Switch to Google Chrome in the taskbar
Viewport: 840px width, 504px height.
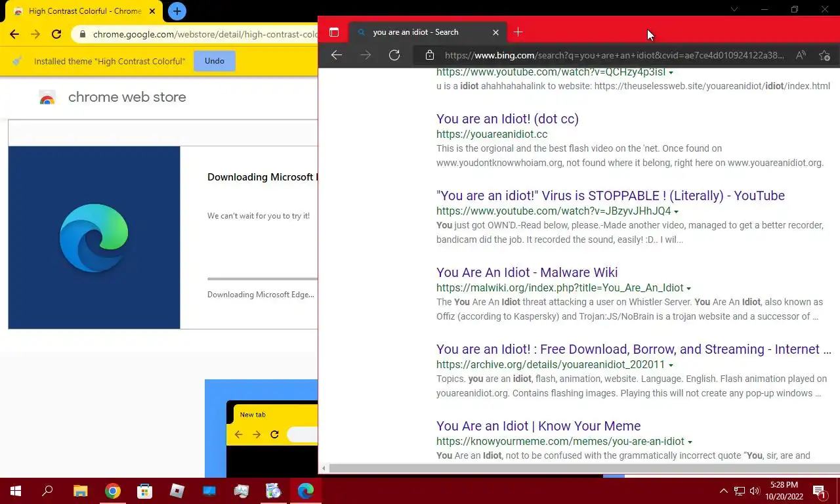(x=112, y=491)
